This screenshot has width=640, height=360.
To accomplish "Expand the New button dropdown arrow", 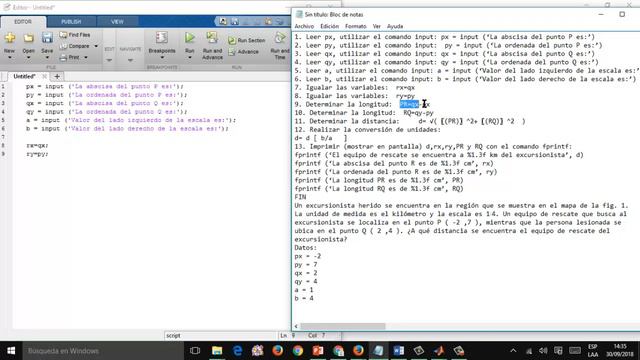I will coord(9,58).
